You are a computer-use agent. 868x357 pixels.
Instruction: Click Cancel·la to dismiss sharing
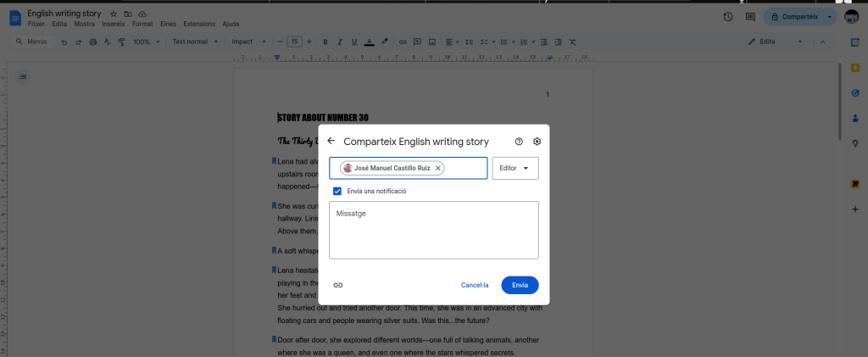tap(475, 285)
